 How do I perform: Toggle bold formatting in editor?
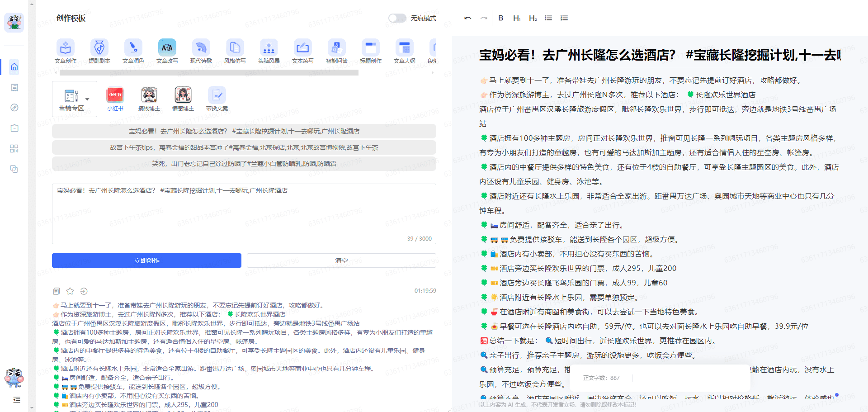(x=501, y=18)
